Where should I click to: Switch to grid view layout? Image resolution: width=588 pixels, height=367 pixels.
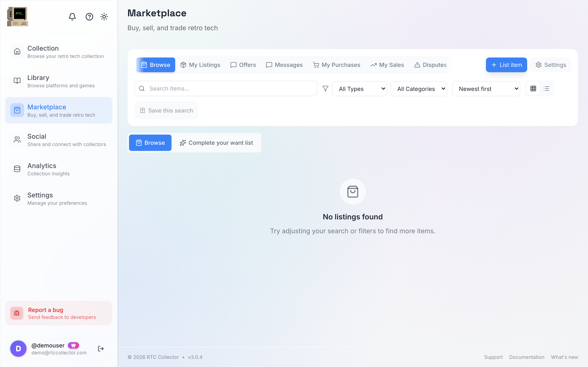click(x=533, y=89)
